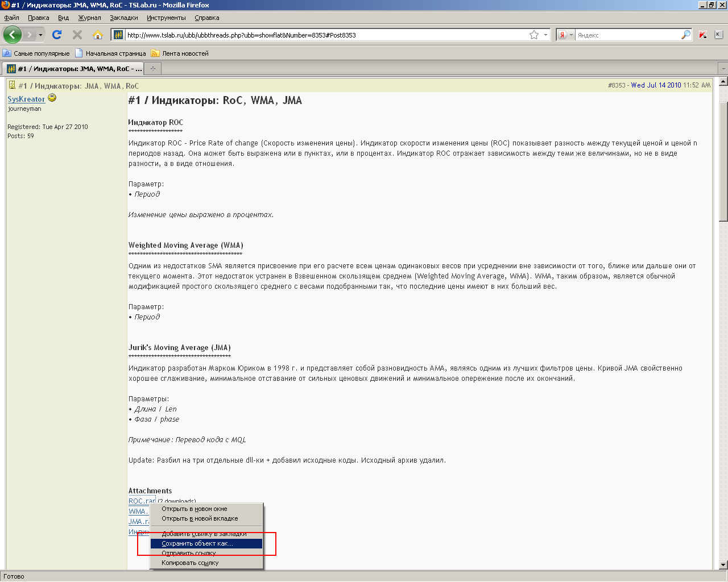This screenshot has width=728, height=582.
Task: Click the vertical scrollbar down arrow
Action: (x=723, y=565)
